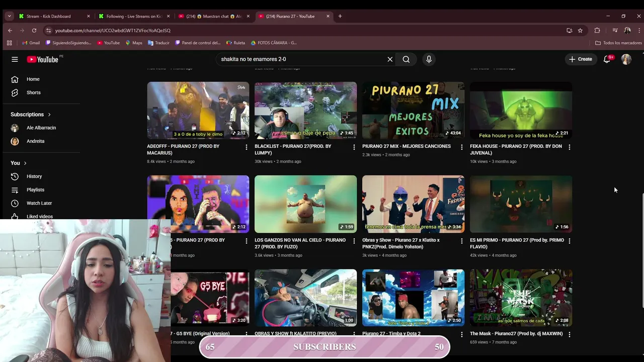Open more options for The Mask video
644x362 pixels.
click(x=569, y=334)
